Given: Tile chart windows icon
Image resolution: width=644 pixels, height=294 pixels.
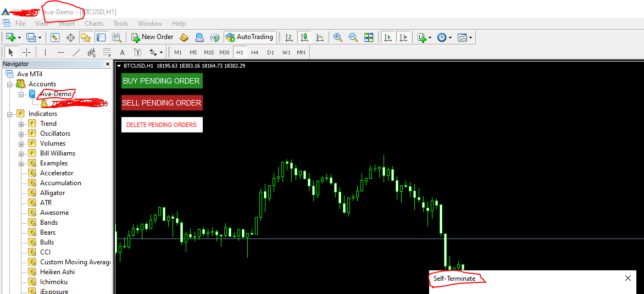Looking at the screenshot, I should tap(369, 37).
